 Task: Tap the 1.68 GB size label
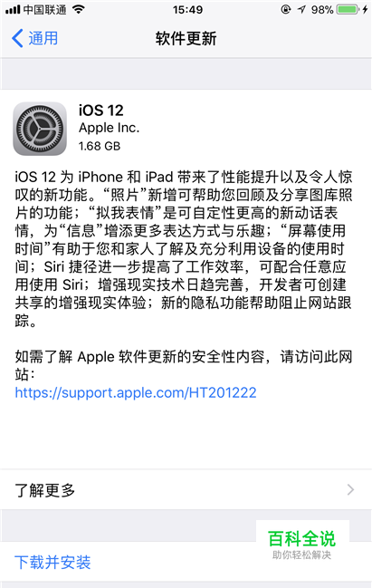(x=100, y=146)
